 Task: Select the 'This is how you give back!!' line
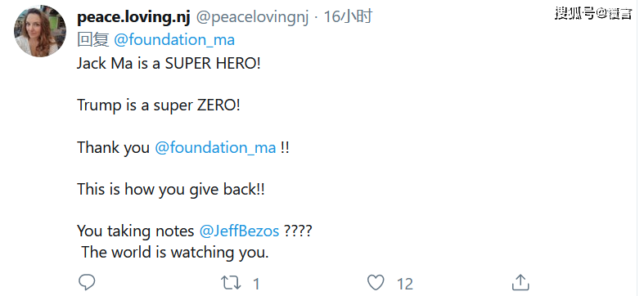[171, 189]
